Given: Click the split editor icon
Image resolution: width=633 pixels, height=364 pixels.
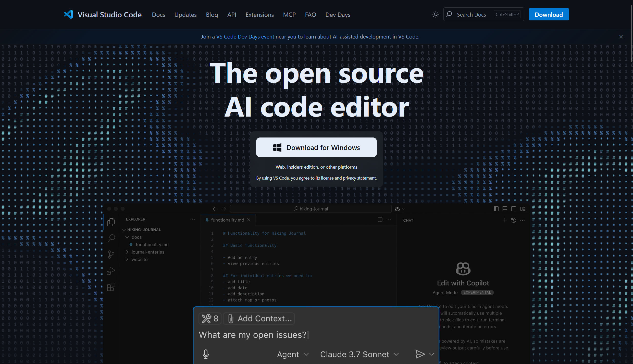Looking at the screenshot, I should [380, 220].
